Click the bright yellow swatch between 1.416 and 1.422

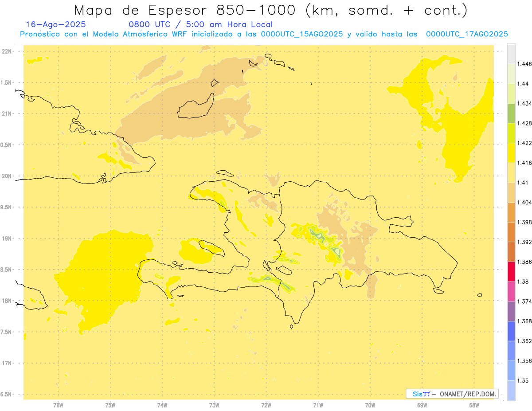pos(511,153)
